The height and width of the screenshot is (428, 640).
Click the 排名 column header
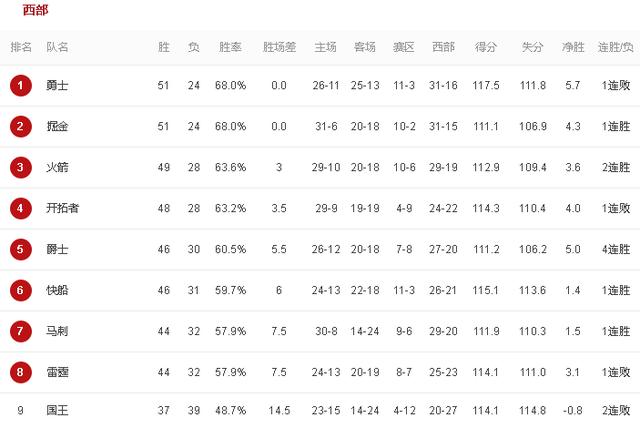pos(21,47)
